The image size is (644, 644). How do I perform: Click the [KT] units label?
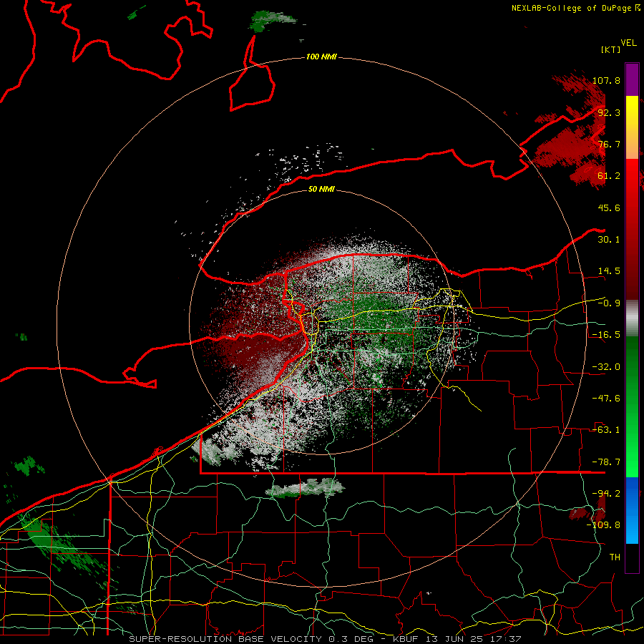611,49
